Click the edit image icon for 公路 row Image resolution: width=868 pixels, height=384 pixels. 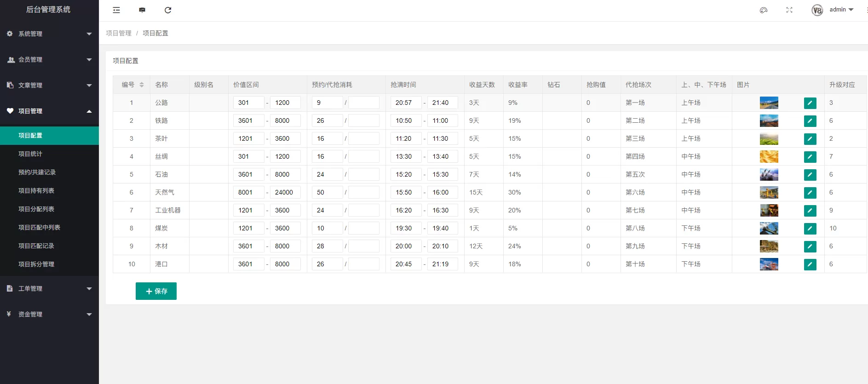[x=810, y=103]
